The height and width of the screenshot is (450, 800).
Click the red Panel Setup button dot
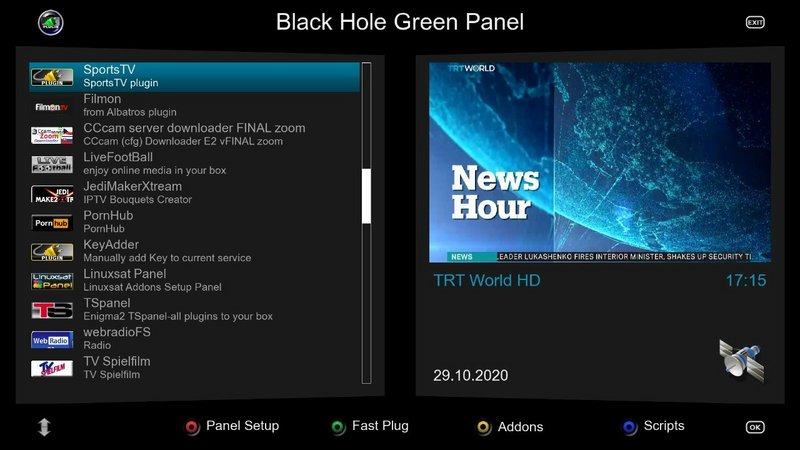[192, 427]
